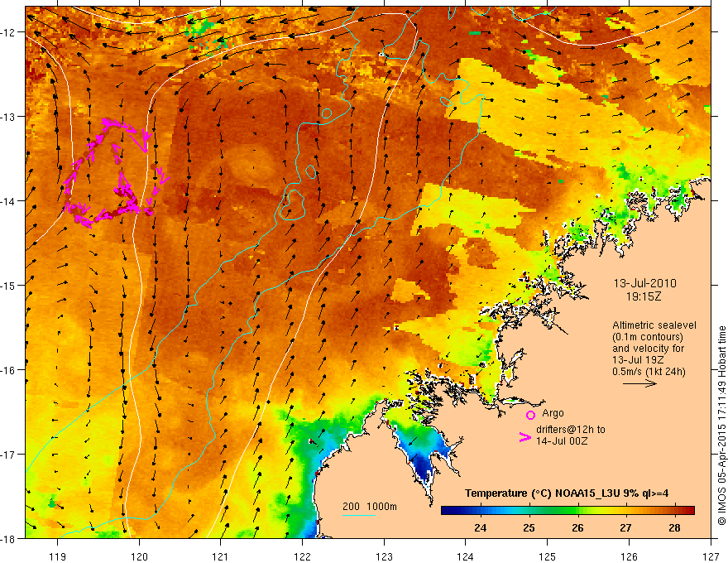Screen dimensions: 728x563
Task: Click the longitude axis label "124"
Action: pos(466,556)
